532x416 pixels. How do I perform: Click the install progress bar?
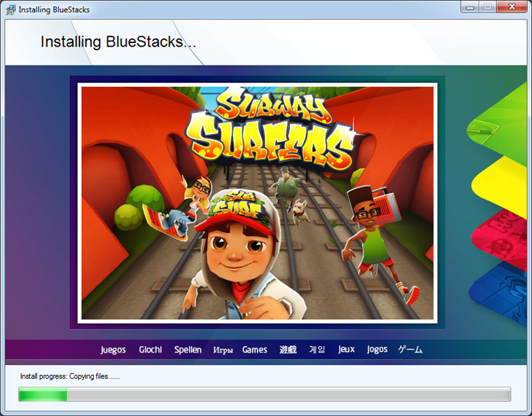[265, 394]
